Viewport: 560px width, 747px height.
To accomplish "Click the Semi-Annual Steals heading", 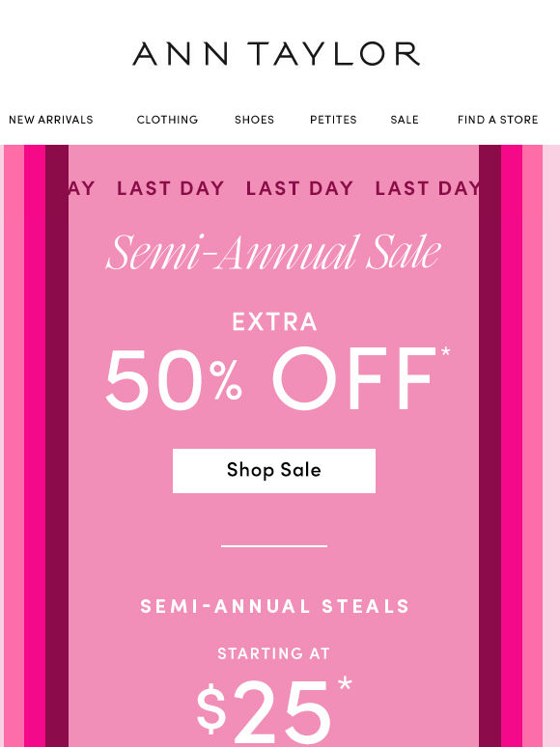I will pyautogui.click(x=274, y=606).
